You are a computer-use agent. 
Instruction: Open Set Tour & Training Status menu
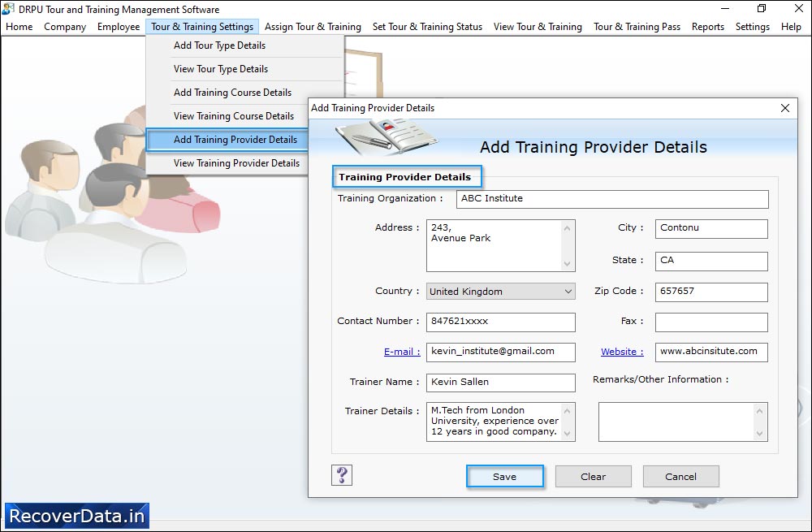[x=427, y=27]
